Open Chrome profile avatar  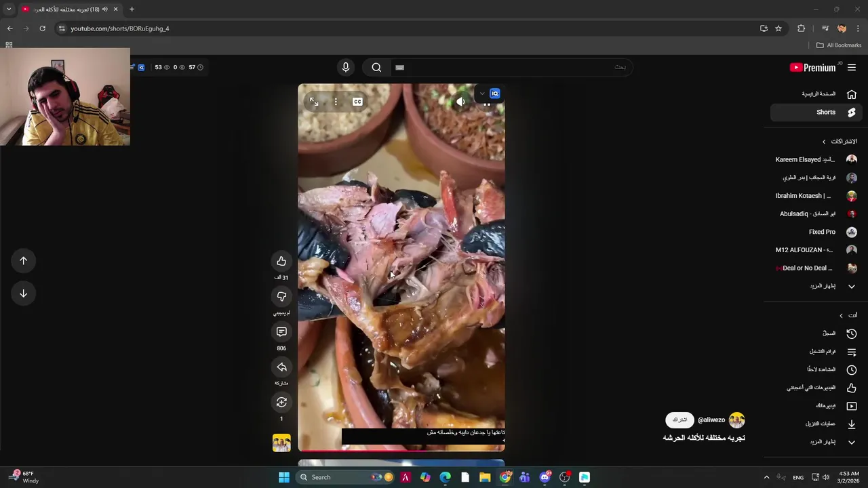[x=842, y=28]
